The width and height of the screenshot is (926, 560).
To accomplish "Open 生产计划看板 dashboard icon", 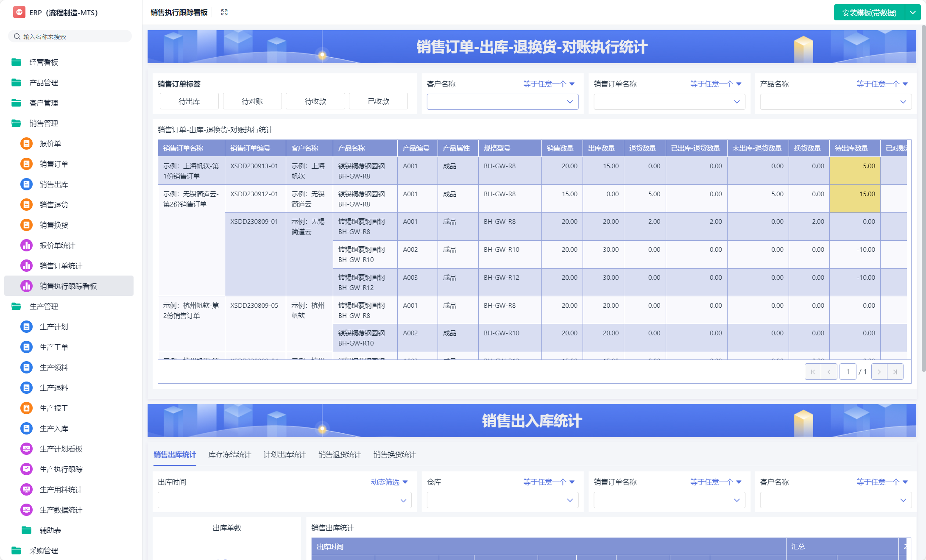I will (x=26, y=449).
